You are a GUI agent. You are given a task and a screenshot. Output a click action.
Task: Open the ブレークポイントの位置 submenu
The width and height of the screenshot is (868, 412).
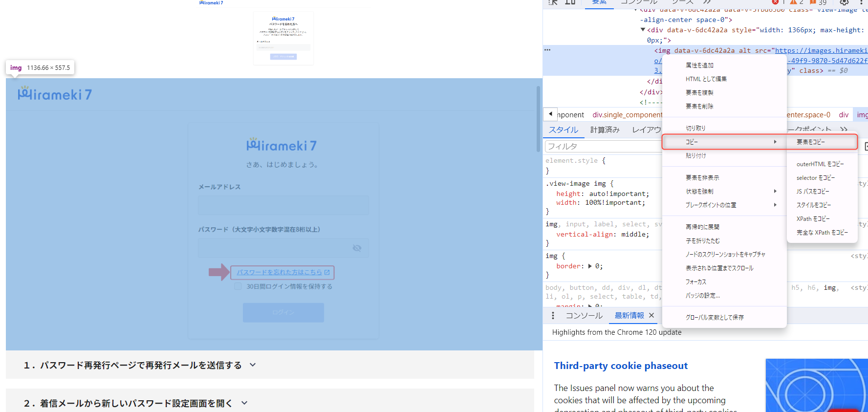(x=724, y=205)
